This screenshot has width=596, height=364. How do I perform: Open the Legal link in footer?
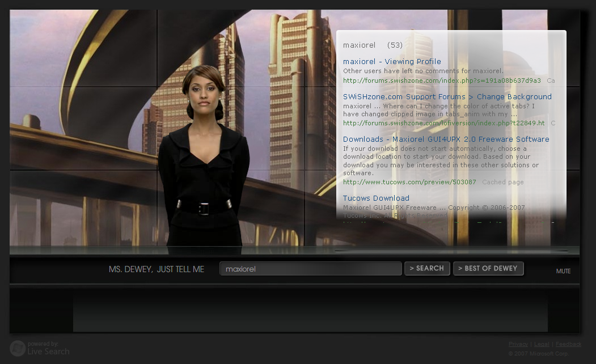(542, 344)
